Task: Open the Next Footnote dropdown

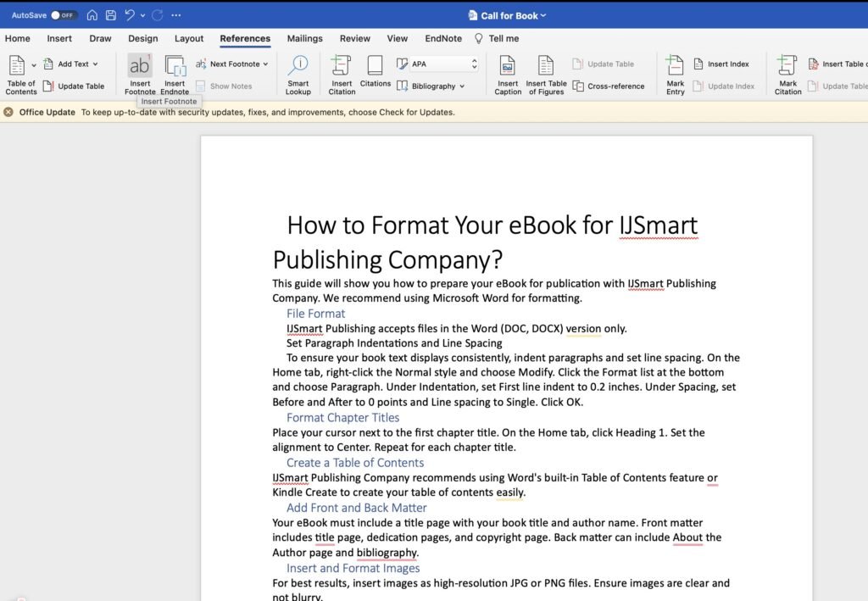Action: (x=232, y=64)
